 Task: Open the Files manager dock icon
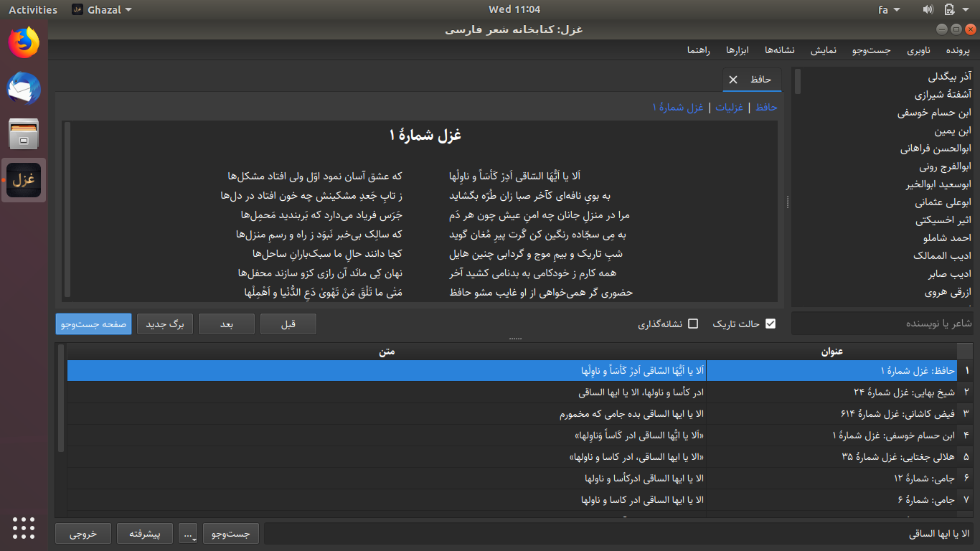click(24, 134)
